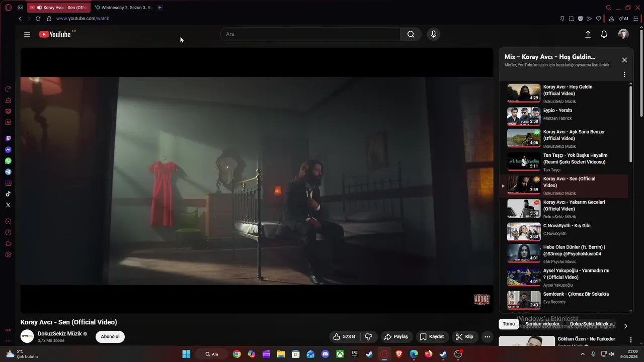644x362 pixels.
Task: Save video with Kaydet button
Action: [x=432, y=337]
